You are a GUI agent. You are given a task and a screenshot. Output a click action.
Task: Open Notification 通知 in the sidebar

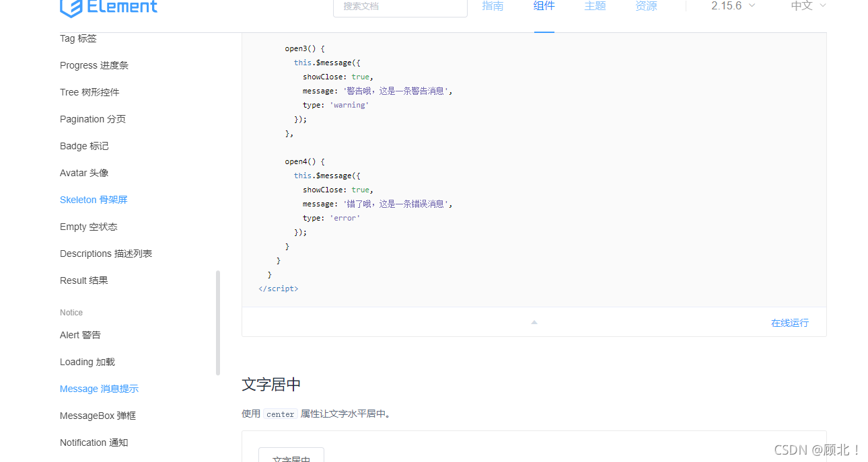coord(94,442)
